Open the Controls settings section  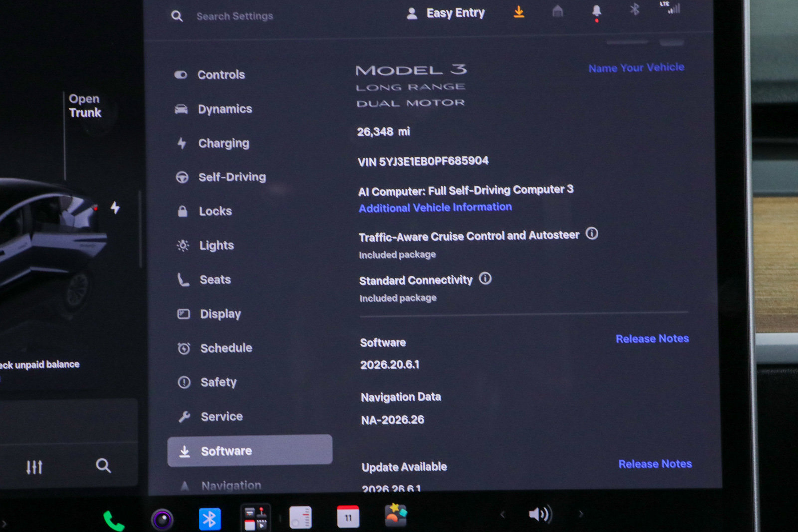221,75
